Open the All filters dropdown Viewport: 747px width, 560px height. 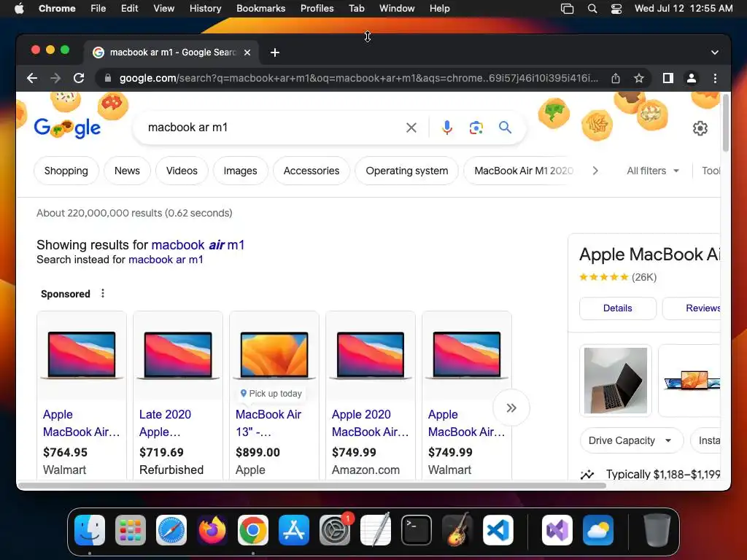[653, 171]
